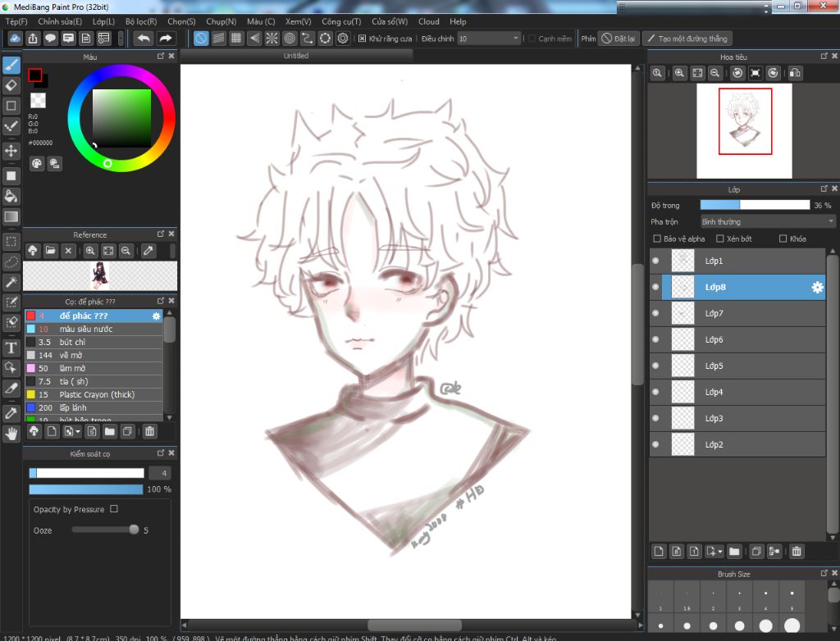840x641 pixels.
Task: Hide layer Lớp7 visibility dot
Action: click(655, 313)
